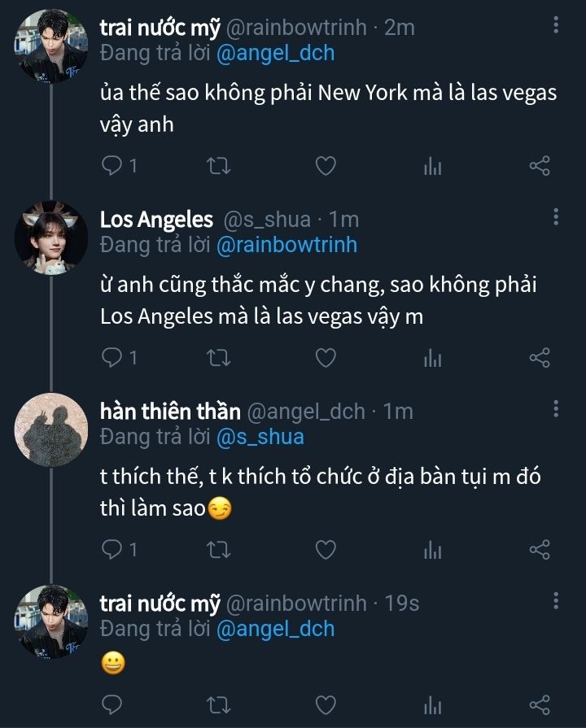Open @angel_dch mention link in first tweet
Screen dimensions: 586x728
pyautogui.click(x=275, y=53)
